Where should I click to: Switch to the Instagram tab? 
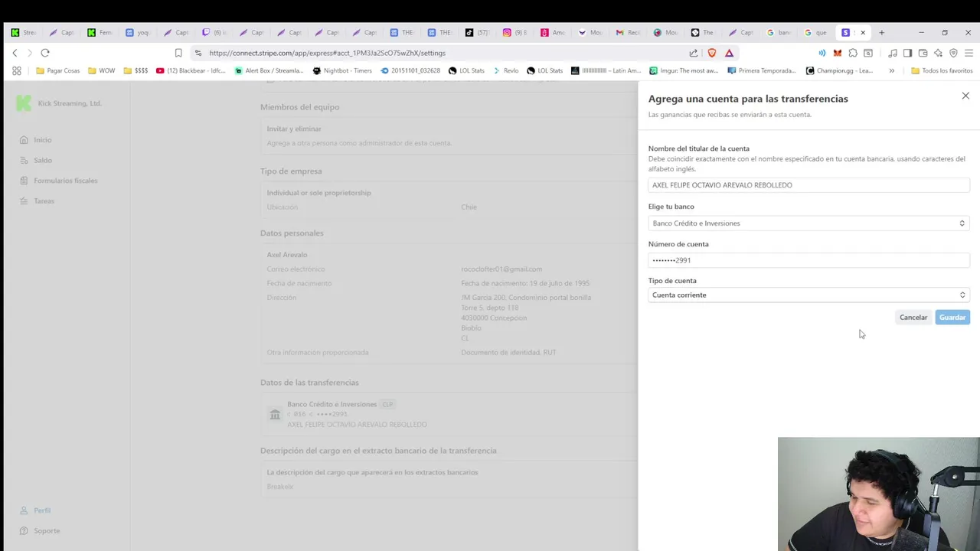click(514, 33)
